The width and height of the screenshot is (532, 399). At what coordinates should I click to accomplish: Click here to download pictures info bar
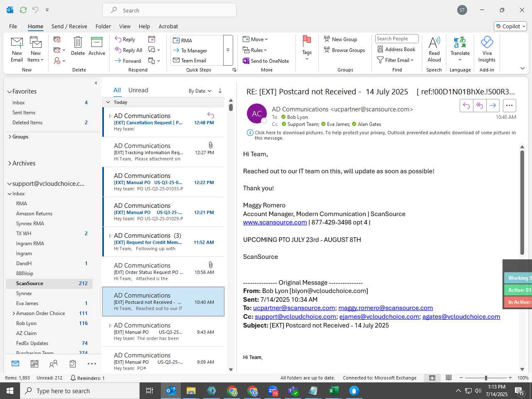tap(381, 135)
